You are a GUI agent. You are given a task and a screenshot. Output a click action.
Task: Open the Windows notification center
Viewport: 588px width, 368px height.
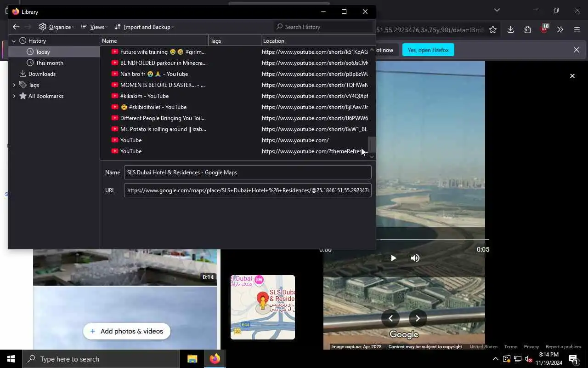(x=573, y=359)
